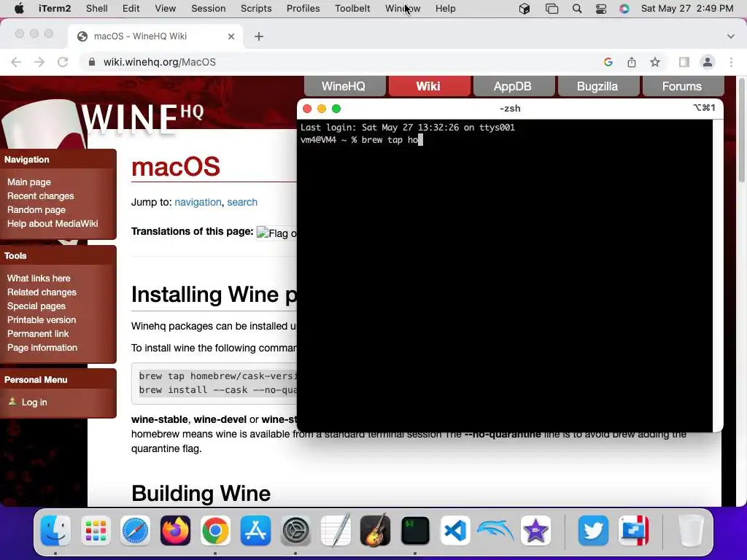Click the share icon in Chrome's address bar
This screenshot has width=747, height=560.
tap(632, 63)
